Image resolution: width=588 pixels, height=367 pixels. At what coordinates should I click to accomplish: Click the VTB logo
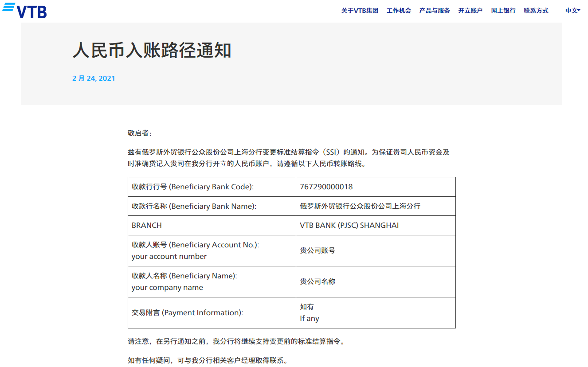(x=25, y=11)
